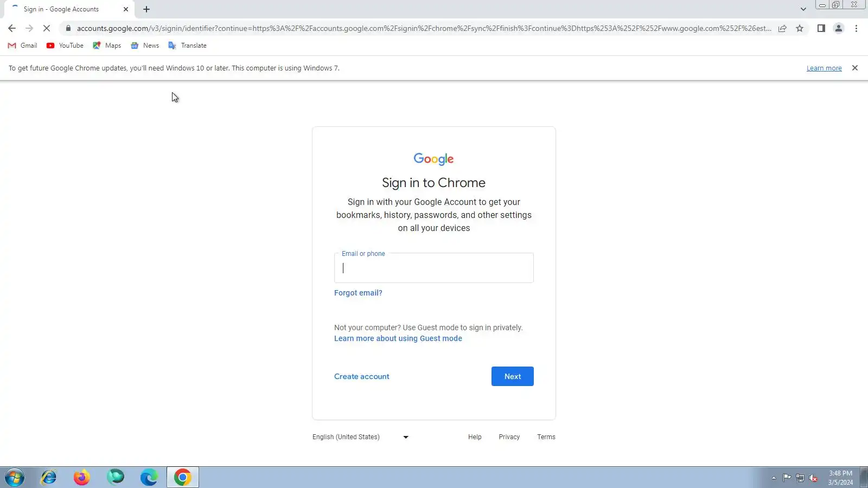This screenshot has height=488, width=868.
Task: Open the Translate bookmark
Action: (187, 46)
